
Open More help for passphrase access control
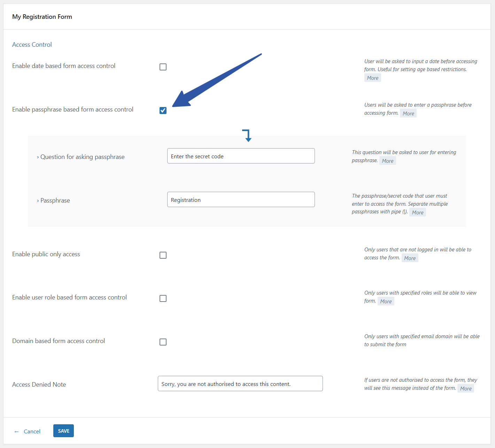(408, 114)
